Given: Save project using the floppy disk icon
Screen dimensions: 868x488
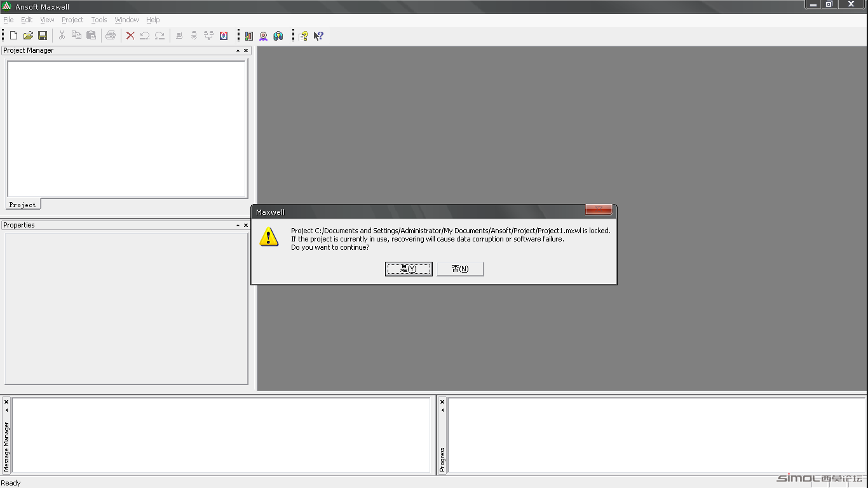Looking at the screenshot, I should [43, 36].
